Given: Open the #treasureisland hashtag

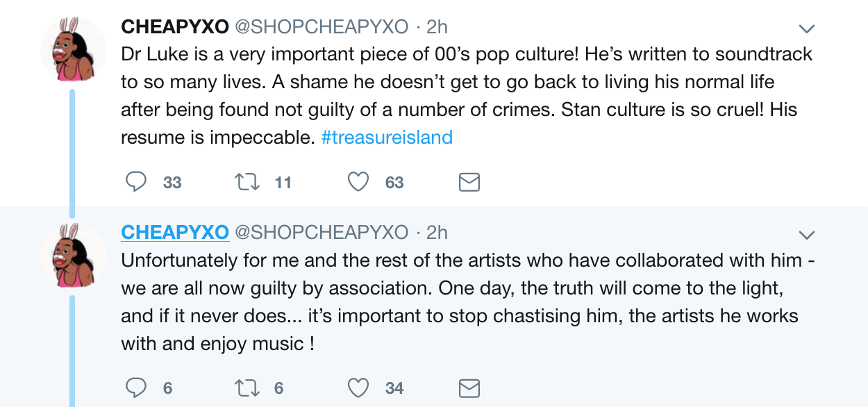Looking at the screenshot, I should [x=387, y=138].
